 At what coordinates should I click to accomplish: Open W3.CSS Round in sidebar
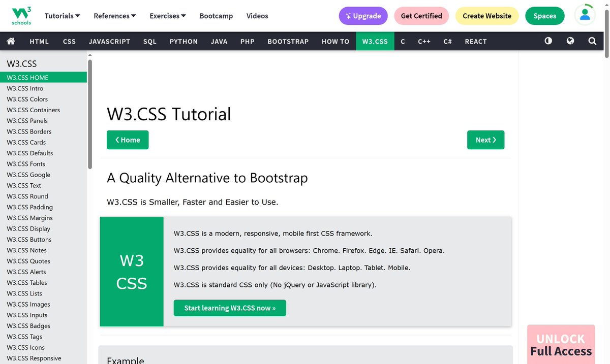pos(43,196)
